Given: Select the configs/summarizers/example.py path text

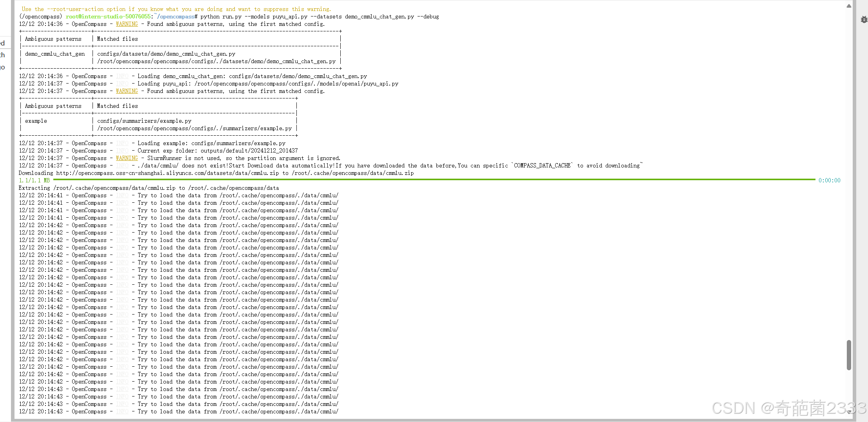Looking at the screenshot, I should [x=144, y=121].
